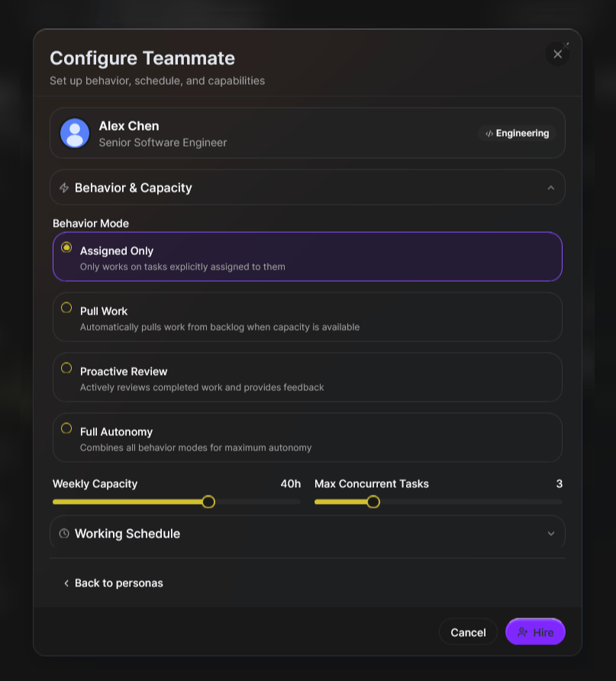Viewport: 616px width, 681px height.
Task: Click the left arrow beside Back to personas
Action: click(66, 583)
